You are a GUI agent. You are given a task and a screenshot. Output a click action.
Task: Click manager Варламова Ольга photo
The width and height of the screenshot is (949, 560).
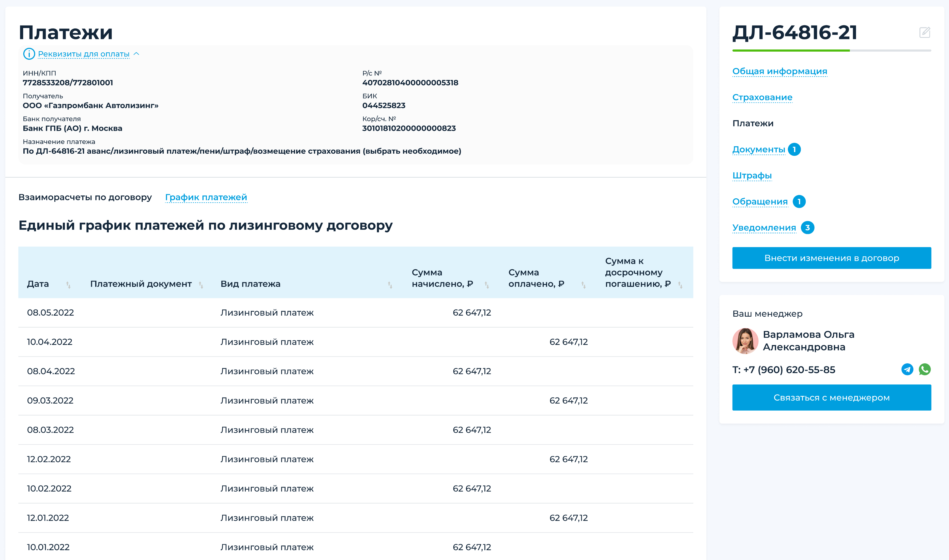tap(745, 341)
